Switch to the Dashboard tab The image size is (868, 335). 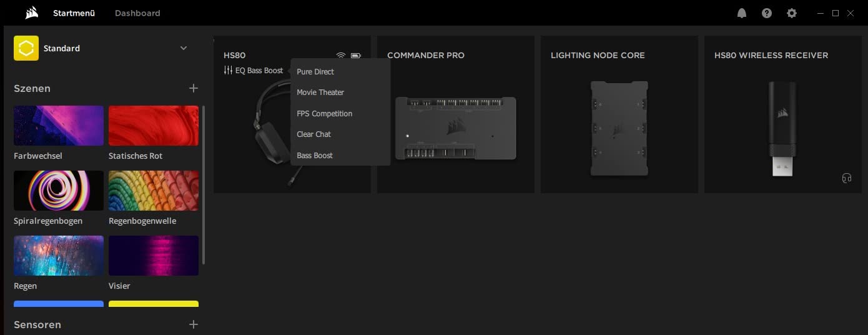pyautogui.click(x=137, y=13)
